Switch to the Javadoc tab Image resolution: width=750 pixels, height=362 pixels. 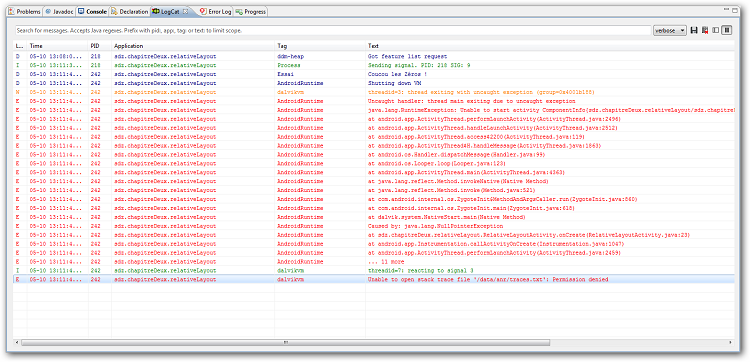pyautogui.click(x=59, y=11)
